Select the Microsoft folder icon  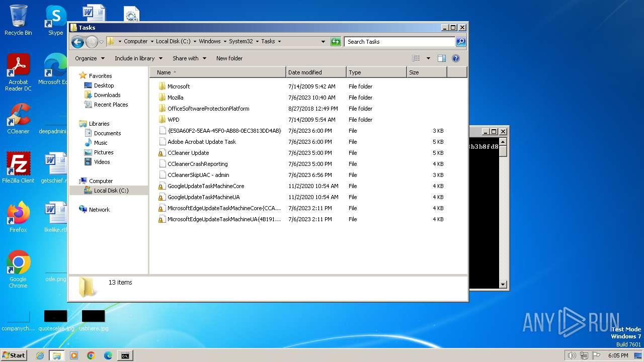[x=162, y=86]
